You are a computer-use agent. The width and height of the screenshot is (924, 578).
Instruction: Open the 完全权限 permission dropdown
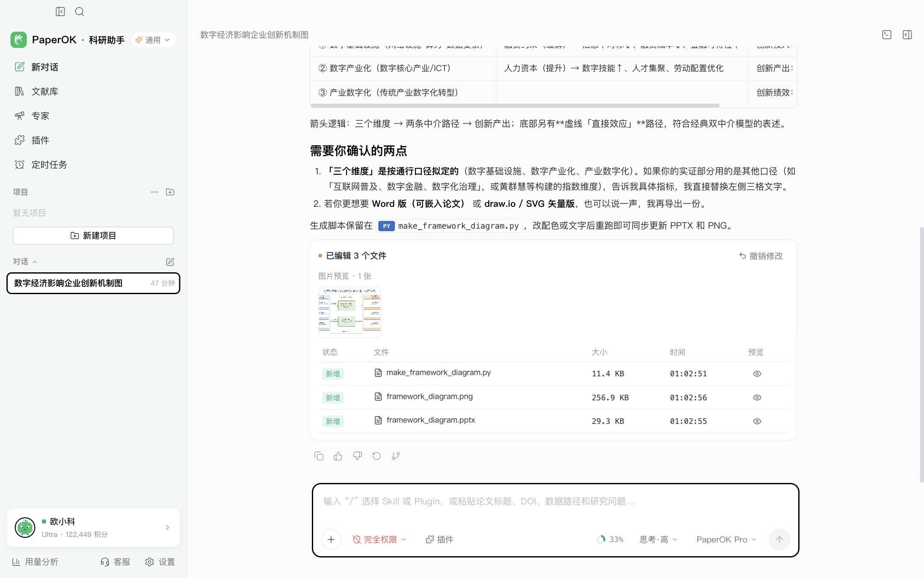(x=379, y=539)
